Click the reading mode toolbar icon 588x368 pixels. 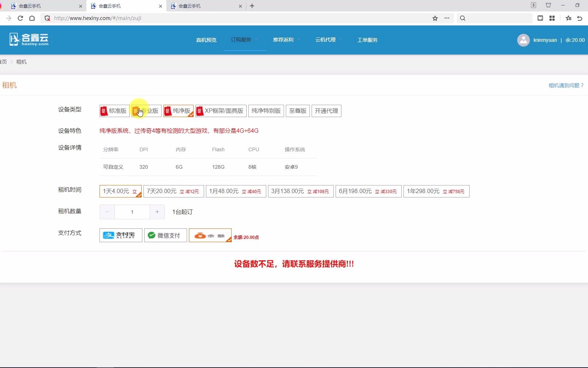(x=540, y=18)
